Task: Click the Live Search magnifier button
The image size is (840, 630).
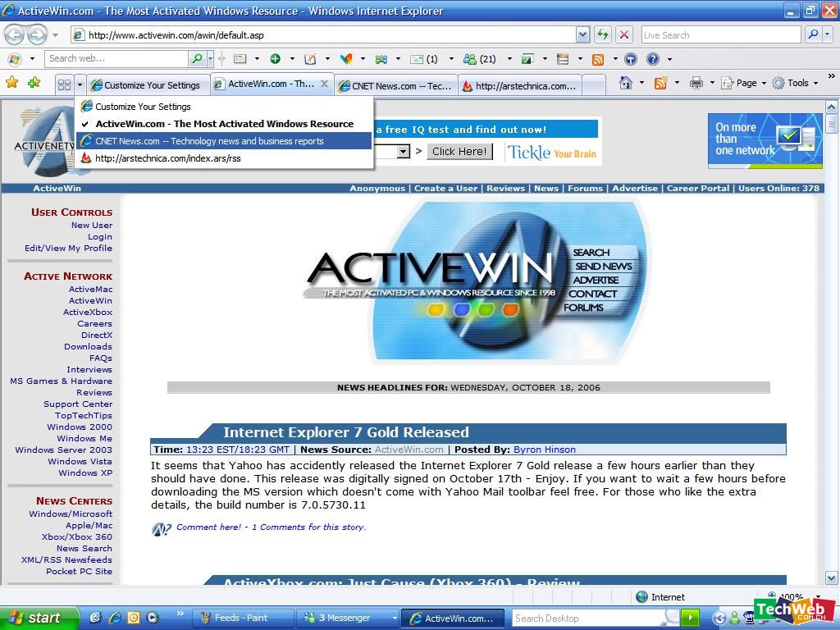Action: click(x=813, y=34)
